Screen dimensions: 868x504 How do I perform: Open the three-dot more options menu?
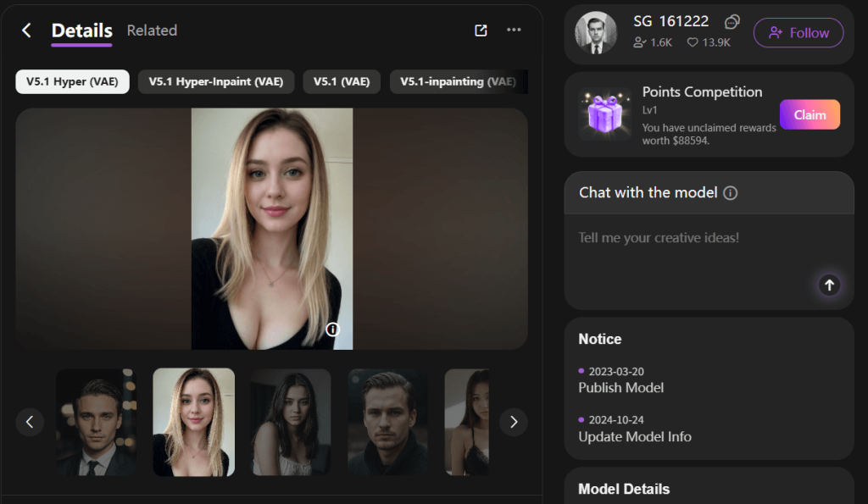pos(514,30)
